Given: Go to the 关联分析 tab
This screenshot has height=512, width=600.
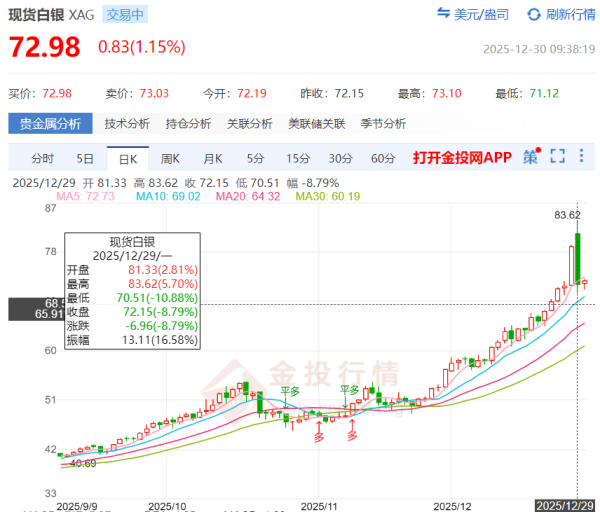Looking at the screenshot, I should [x=249, y=124].
